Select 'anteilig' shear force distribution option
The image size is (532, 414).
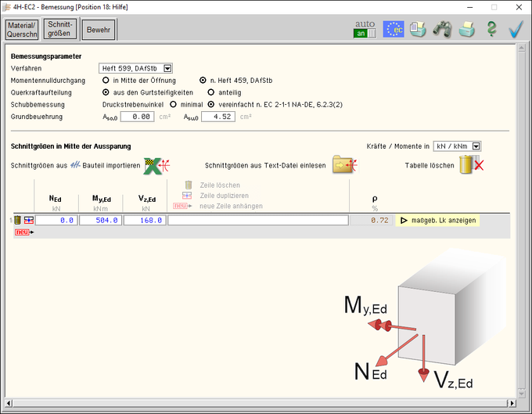point(211,92)
